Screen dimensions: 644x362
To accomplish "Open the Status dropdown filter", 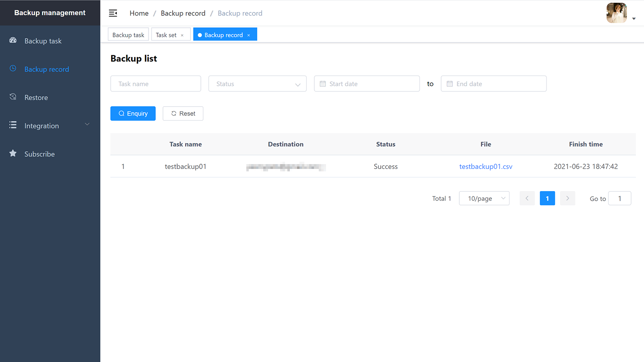I will 258,84.
